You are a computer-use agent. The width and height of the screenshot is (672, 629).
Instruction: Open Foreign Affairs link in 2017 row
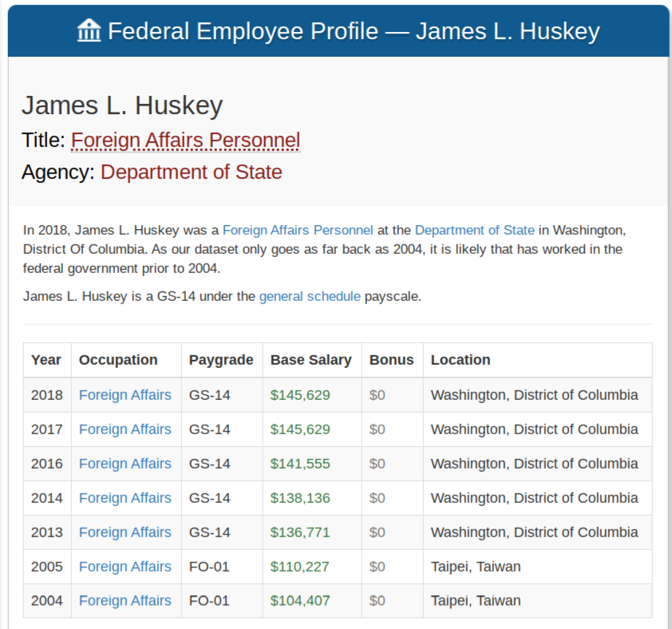[x=125, y=429]
